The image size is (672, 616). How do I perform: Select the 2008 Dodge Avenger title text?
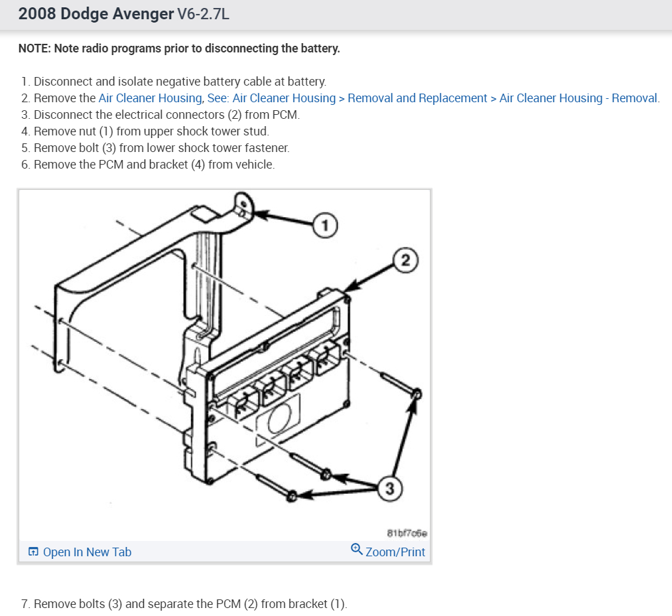[x=96, y=14]
